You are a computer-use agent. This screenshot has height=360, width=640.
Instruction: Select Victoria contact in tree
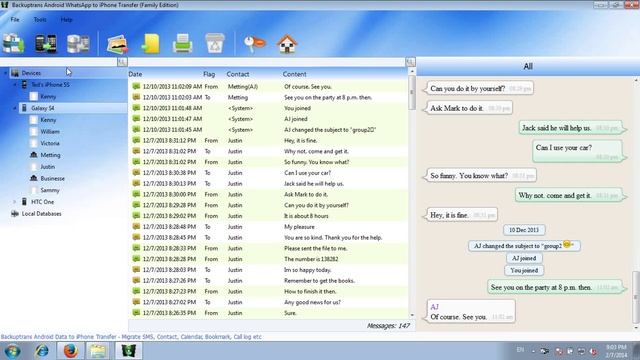click(50, 143)
